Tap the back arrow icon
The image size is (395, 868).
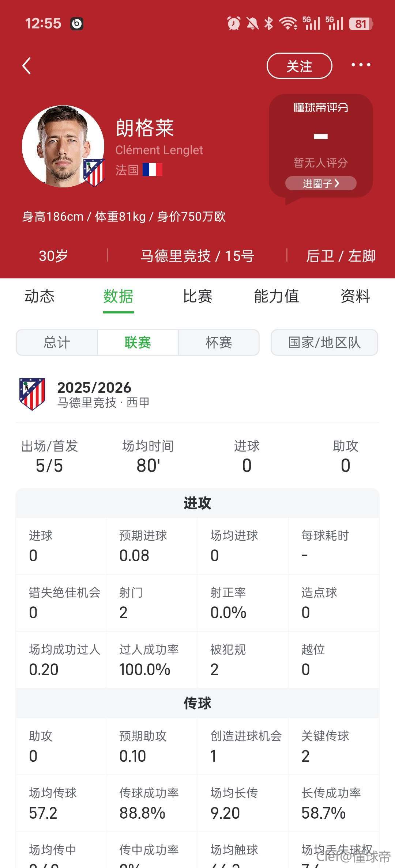tap(27, 66)
